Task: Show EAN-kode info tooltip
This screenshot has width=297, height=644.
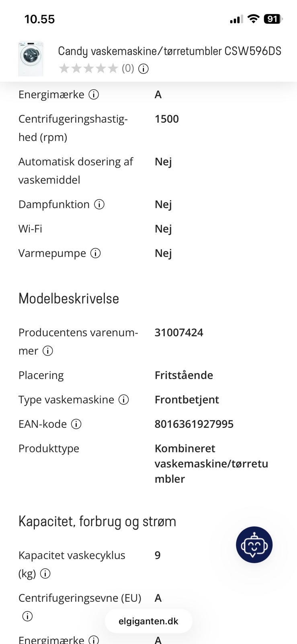Action: click(x=76, y=424)
